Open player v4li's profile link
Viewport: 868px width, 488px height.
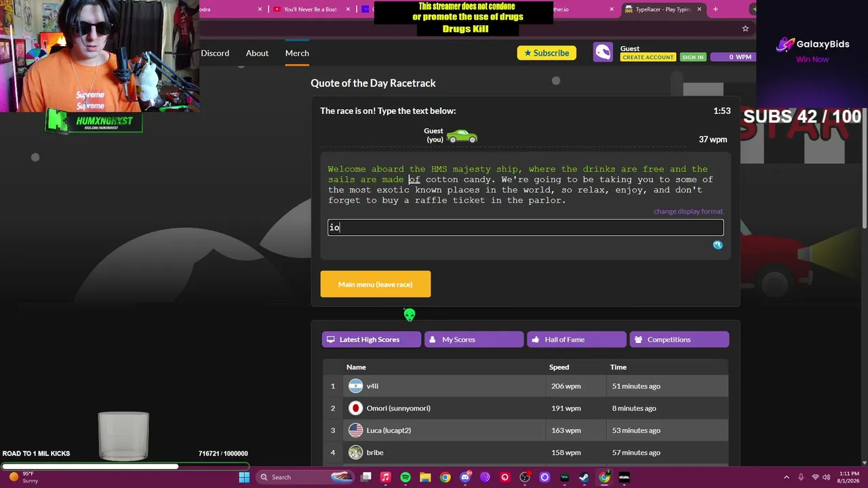(x=372, y=386)
